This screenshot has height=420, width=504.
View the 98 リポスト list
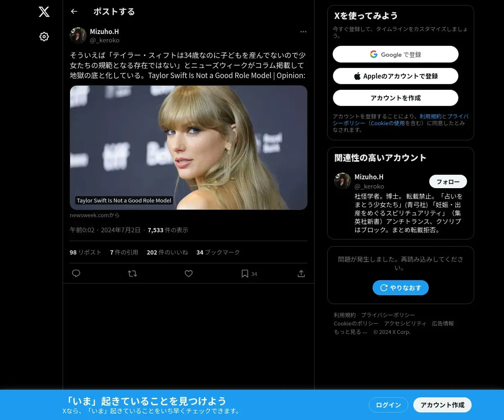(x=86, y=252)
